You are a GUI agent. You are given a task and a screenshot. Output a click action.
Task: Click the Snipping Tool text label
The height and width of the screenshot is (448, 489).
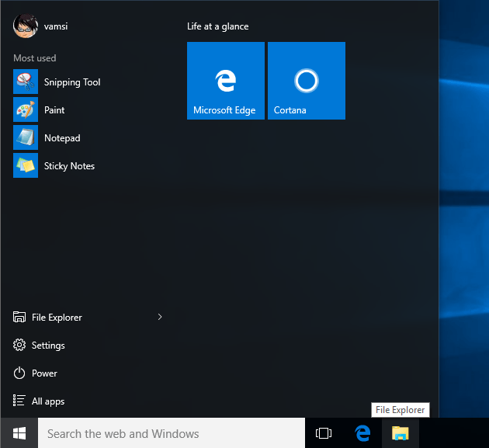[x=72, y=82]
